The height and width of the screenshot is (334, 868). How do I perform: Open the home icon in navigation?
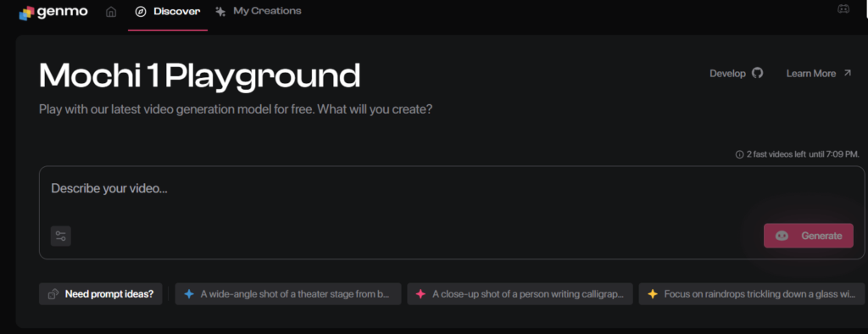[x=111, y=12]
